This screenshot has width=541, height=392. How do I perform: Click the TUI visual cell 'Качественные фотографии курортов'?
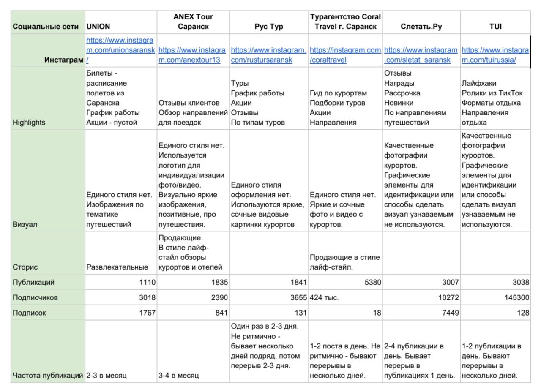point(495,180)
